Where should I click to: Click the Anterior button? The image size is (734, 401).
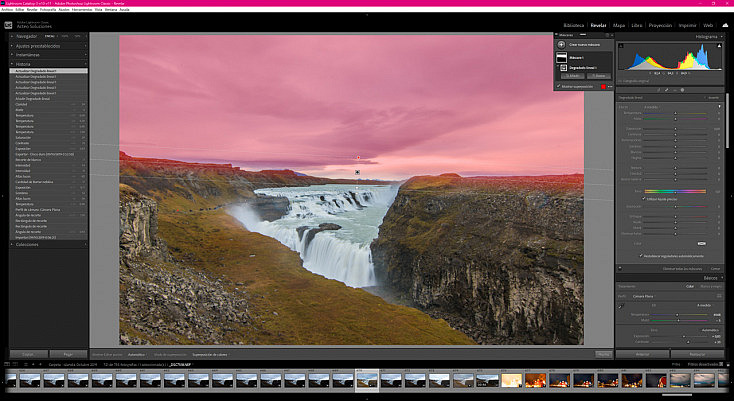pos(642,354)
